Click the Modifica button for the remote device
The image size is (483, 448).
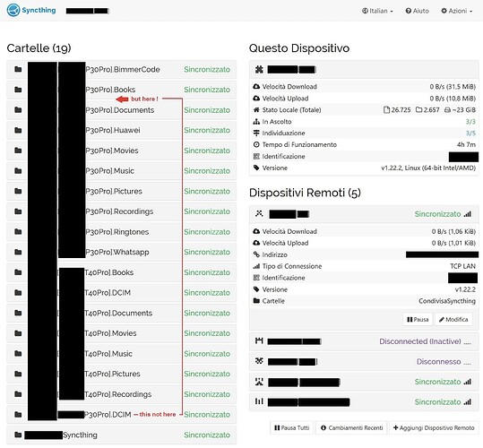[453, 319]
